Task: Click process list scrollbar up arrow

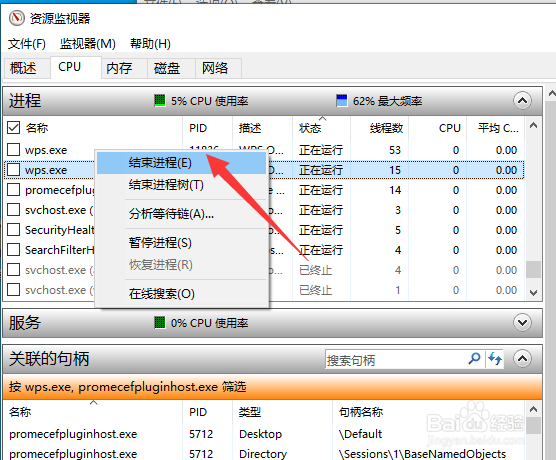Action: [533, 126]
